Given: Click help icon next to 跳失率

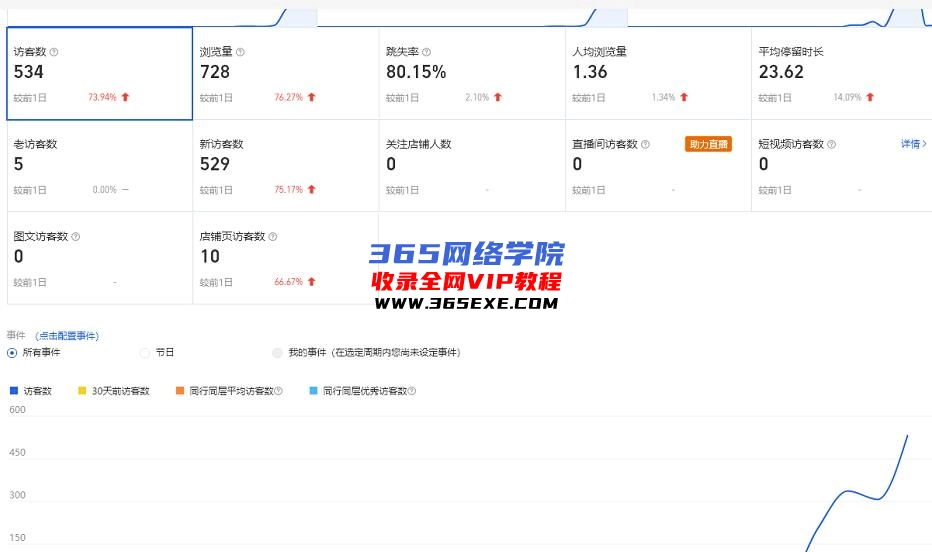Looking at the screenshot, I should pyautogui.click(x=427, y=52).
